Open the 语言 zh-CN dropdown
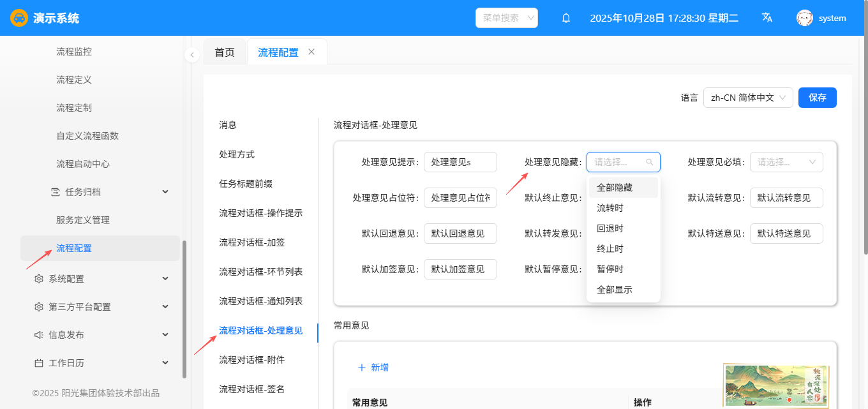This screenshot has height=409, width=868. click(x=747, y=98)
